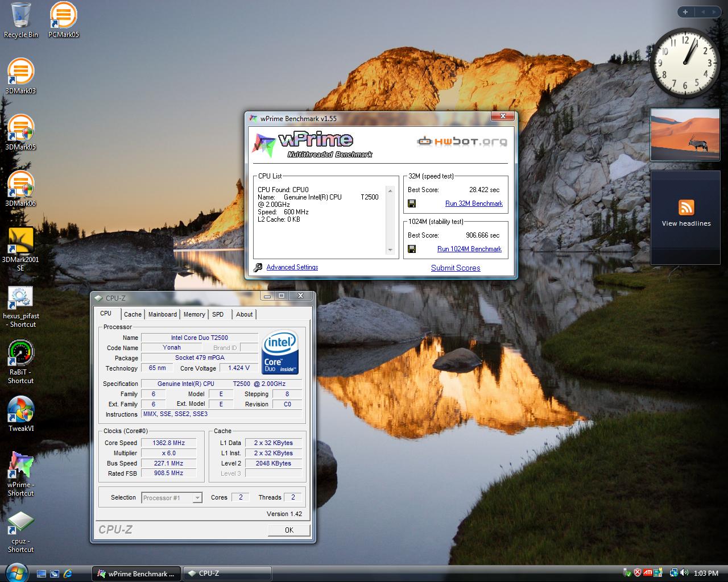The image size is (728, 582).
Task: Click the Rated FSB value 908.5 MHz
Action: (x=168, y=473)
